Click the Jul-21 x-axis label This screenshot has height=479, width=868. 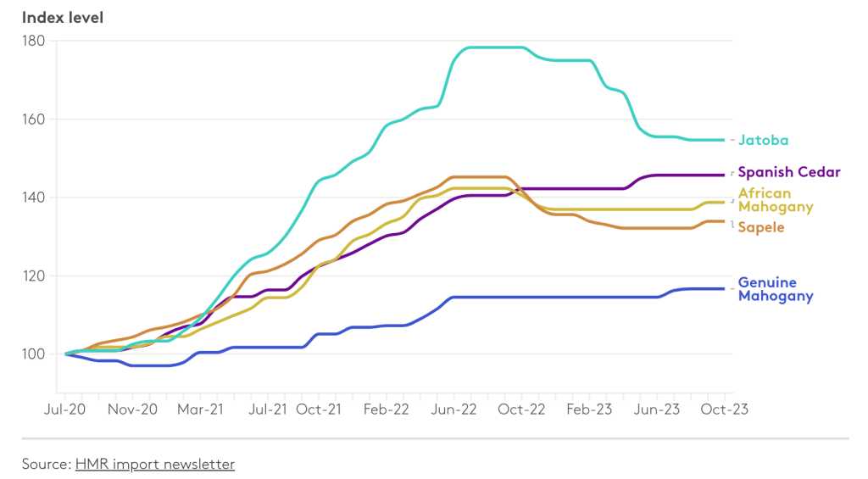coord(267,409)
